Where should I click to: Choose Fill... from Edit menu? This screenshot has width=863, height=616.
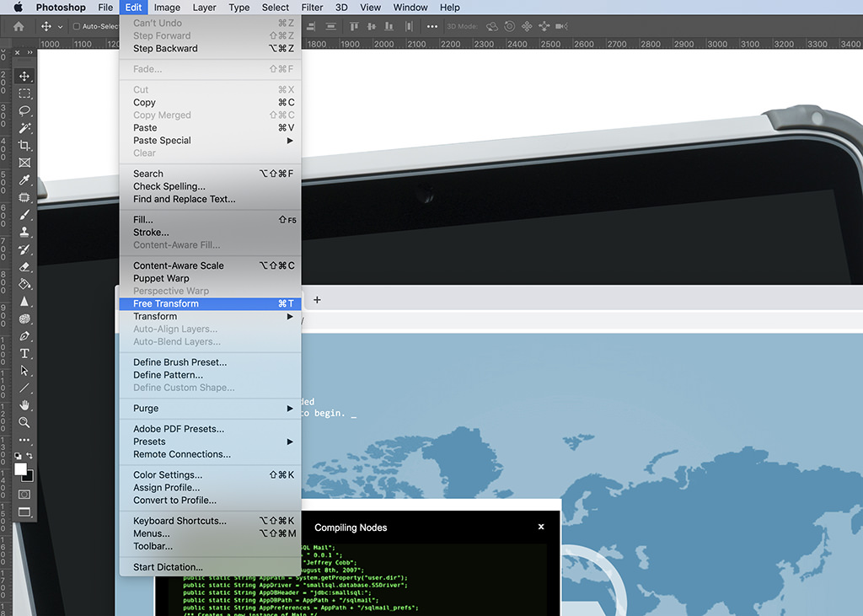[210, 220]
